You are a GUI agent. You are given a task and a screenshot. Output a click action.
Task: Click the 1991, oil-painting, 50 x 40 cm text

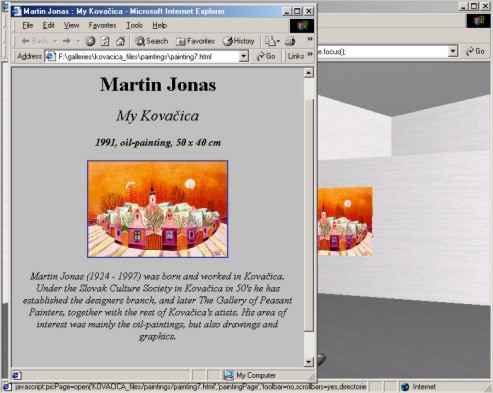click(158, 143)
